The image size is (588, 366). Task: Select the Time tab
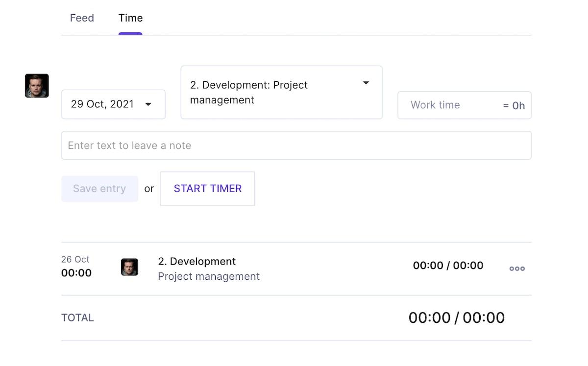tap(130, 18)
